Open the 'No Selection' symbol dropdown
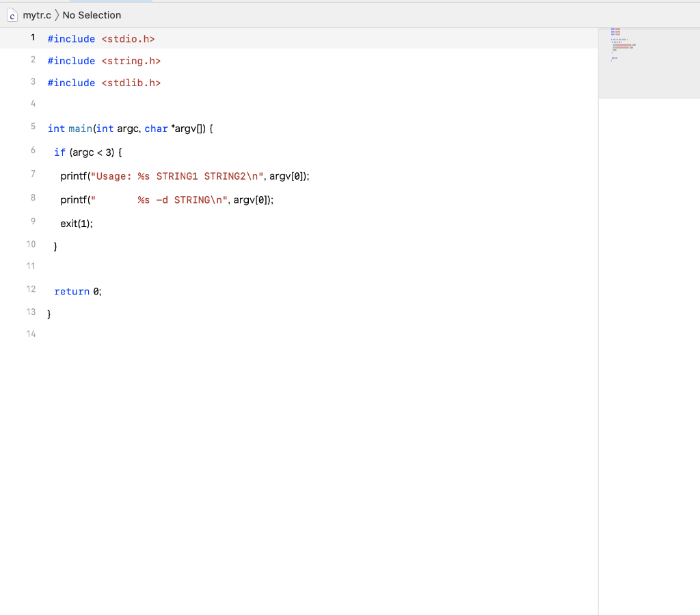 pos(92,14)
